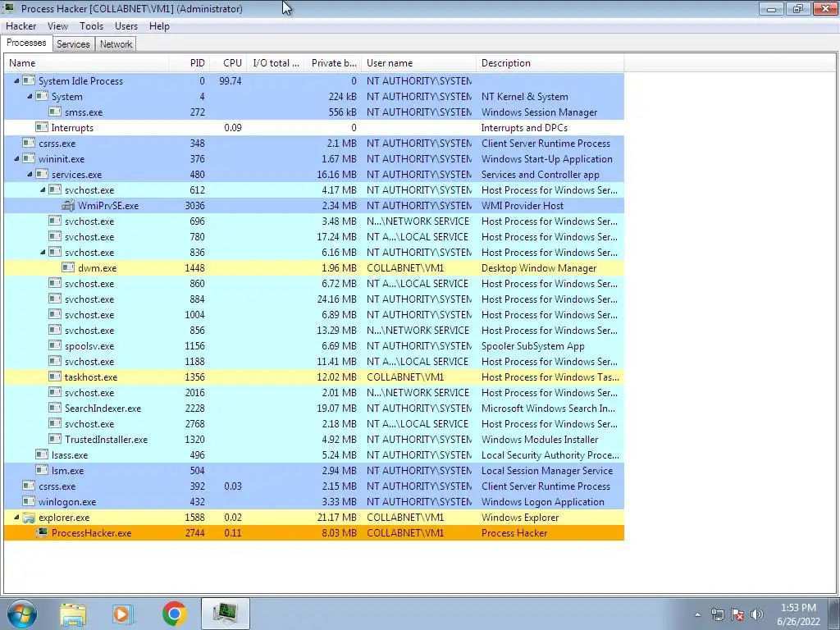Click the lsass.exe process icon

coord(42,454)
